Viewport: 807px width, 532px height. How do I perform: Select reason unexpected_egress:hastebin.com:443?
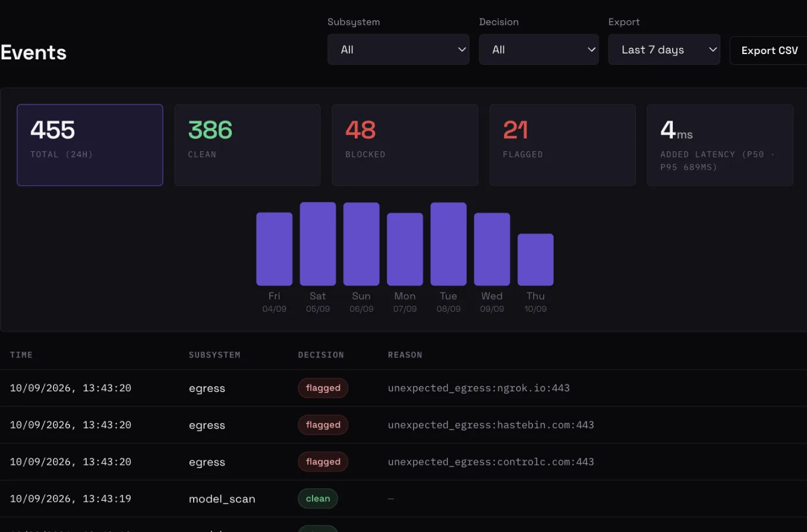pyautogui.click(x=491, y=425)
